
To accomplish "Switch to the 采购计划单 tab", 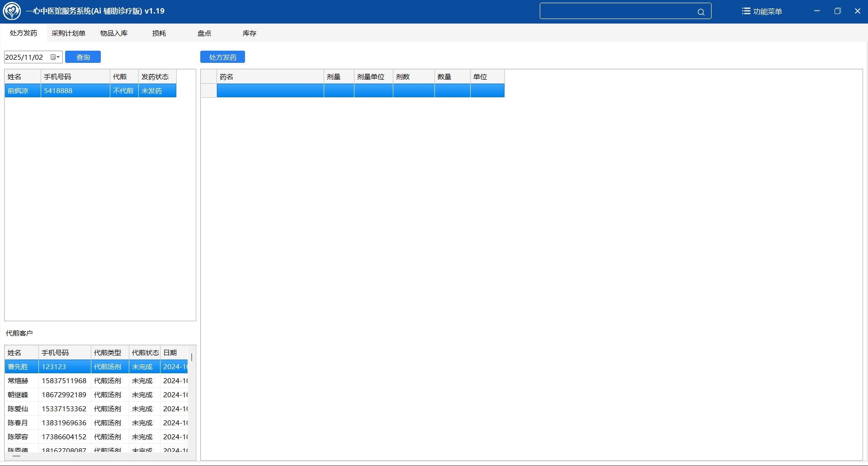I will 68,33.
